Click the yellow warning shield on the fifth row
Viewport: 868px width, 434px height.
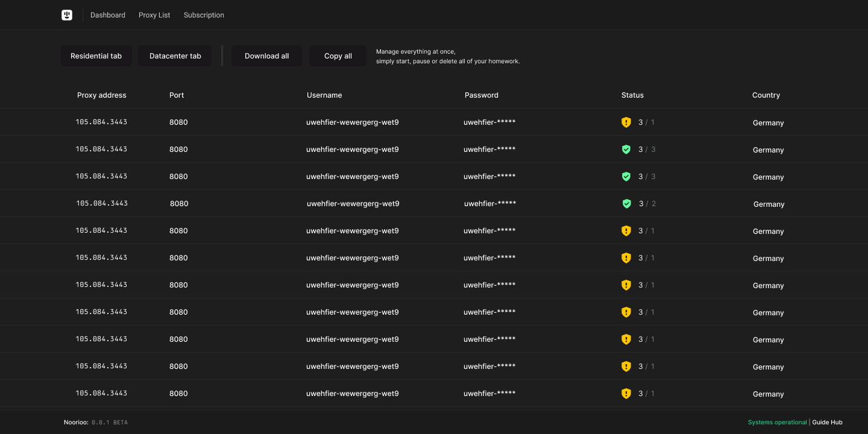point(626,230)
